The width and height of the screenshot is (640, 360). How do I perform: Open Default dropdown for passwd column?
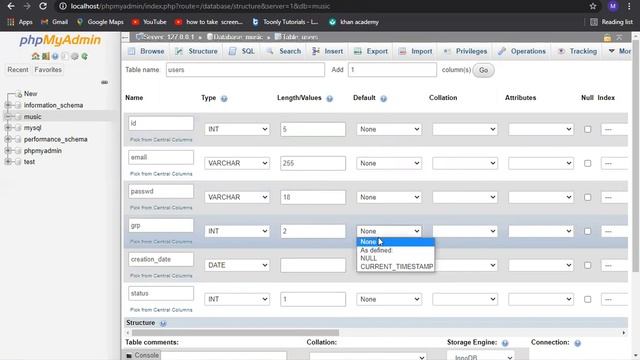389,197
